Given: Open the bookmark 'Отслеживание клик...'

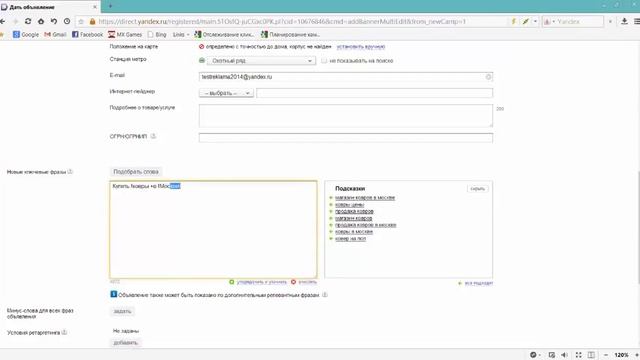Looking at the screenshot, I should click(224, 35).
